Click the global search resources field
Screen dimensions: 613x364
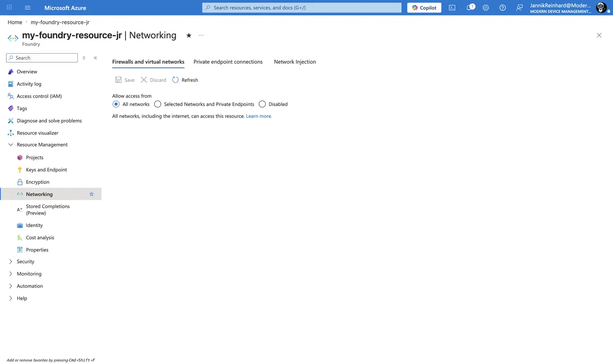302,8
